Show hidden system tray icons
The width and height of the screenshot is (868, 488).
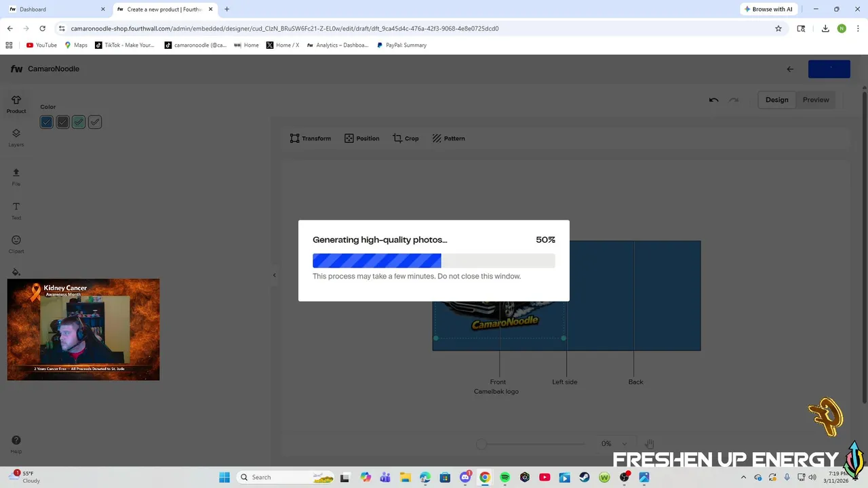click(743, 477)
